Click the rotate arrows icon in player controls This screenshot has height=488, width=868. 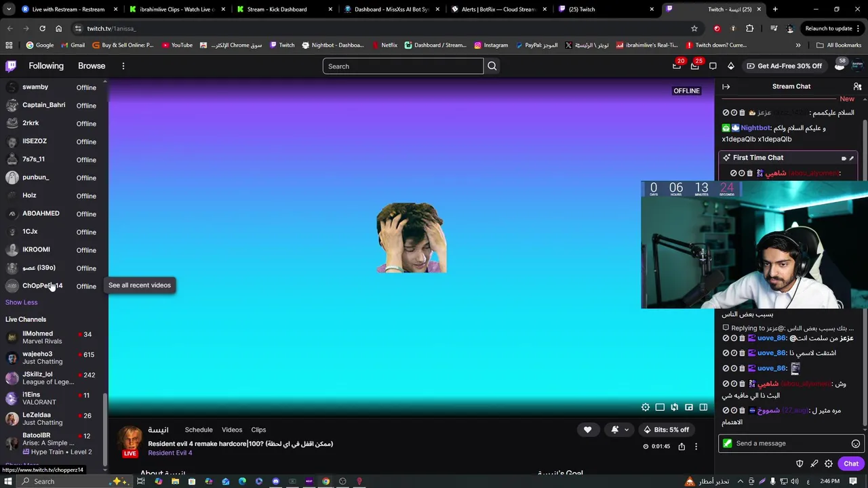tap(675, 407)
